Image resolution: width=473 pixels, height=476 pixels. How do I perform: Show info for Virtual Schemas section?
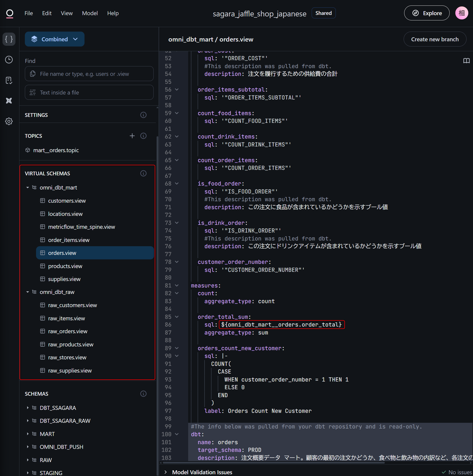click(x=143, y=173)
